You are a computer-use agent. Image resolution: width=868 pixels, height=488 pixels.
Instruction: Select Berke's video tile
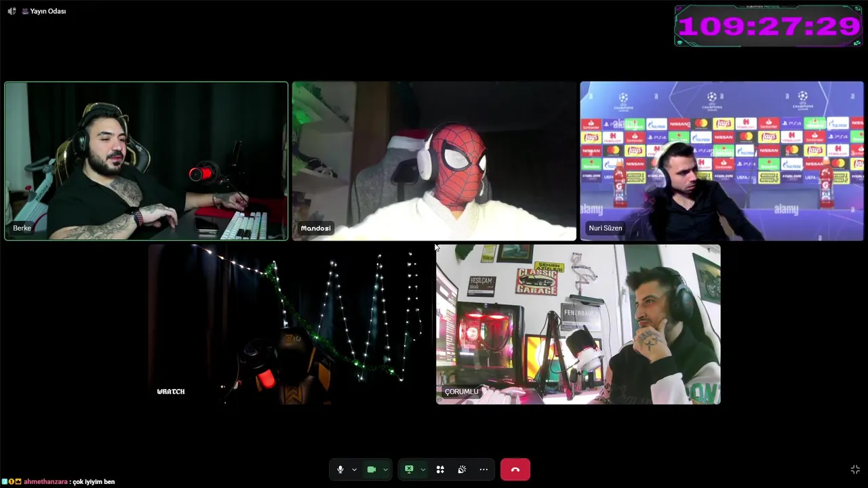coord(146,161)
